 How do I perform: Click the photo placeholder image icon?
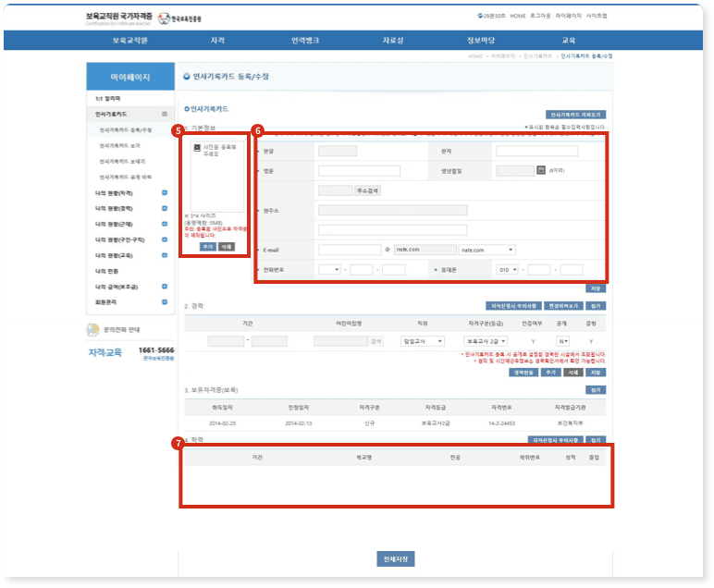click(x=196, y=148)
